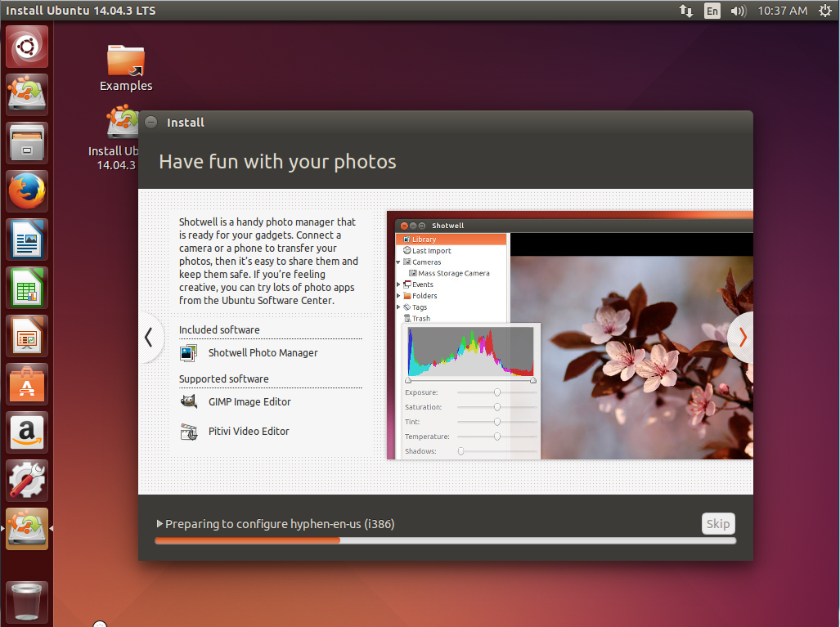This screenshot has height=627, width=840.
Task: Open the Trash in the launcher
Action: 27,602
